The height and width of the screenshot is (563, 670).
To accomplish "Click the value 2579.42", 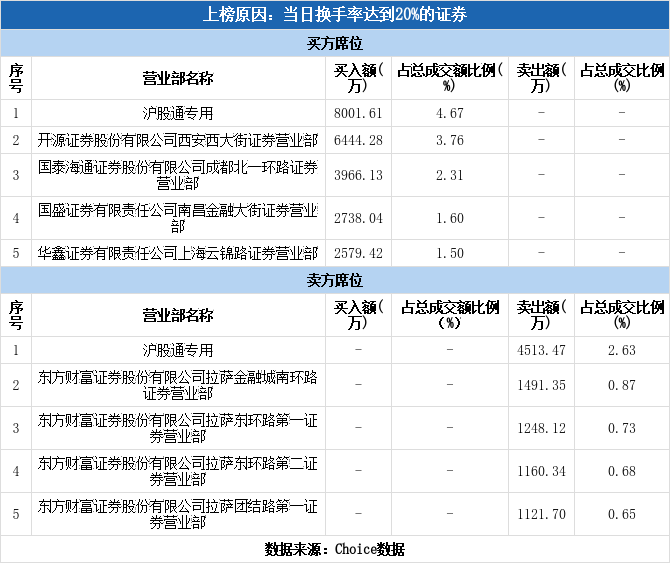I will [x=358, y=253].
